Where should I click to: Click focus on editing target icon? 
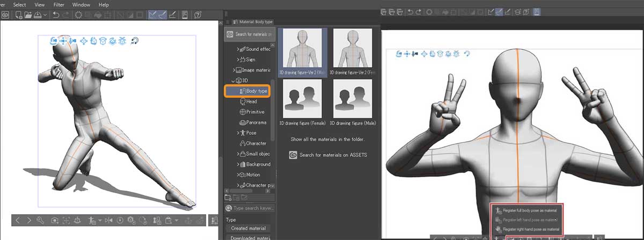tap(66, 220)
